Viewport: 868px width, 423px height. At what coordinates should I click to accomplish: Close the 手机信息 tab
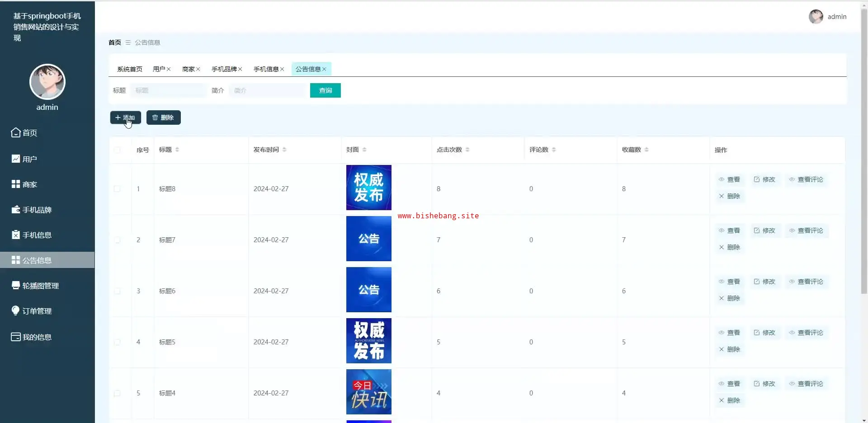tap(282, 69)
